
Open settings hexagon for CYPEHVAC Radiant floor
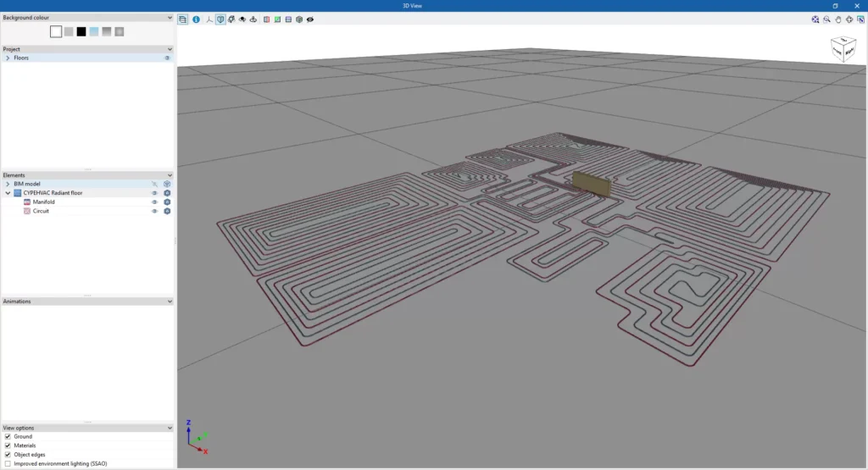[167, 193]
